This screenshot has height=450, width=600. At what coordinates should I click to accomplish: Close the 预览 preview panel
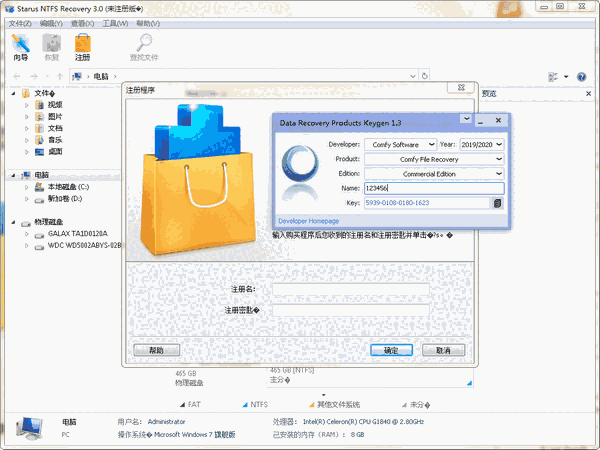coord(588,93)
